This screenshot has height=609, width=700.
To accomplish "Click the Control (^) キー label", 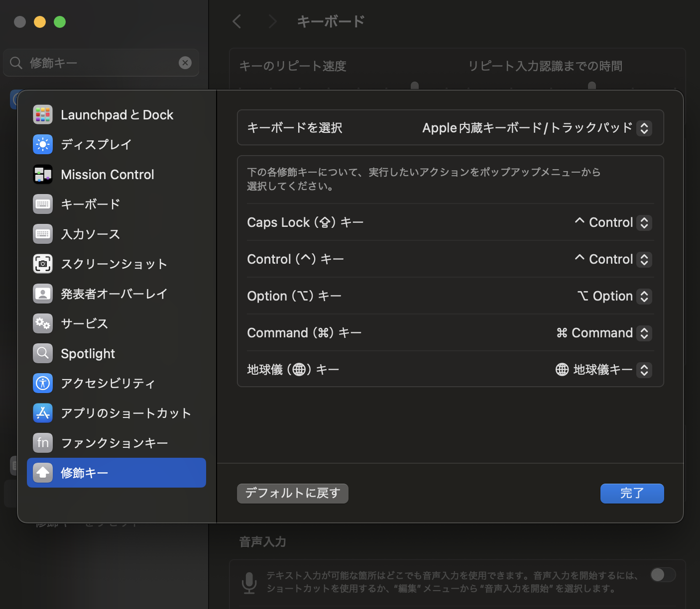I will coord(295,259).
